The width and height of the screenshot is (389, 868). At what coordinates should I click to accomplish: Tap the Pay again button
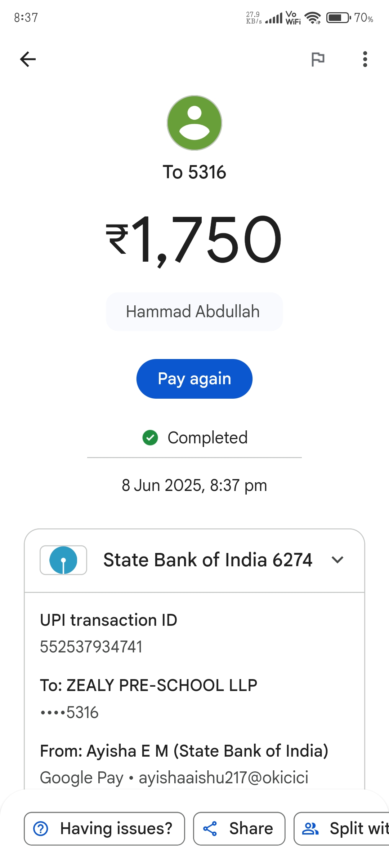click(x=194, y=379)
